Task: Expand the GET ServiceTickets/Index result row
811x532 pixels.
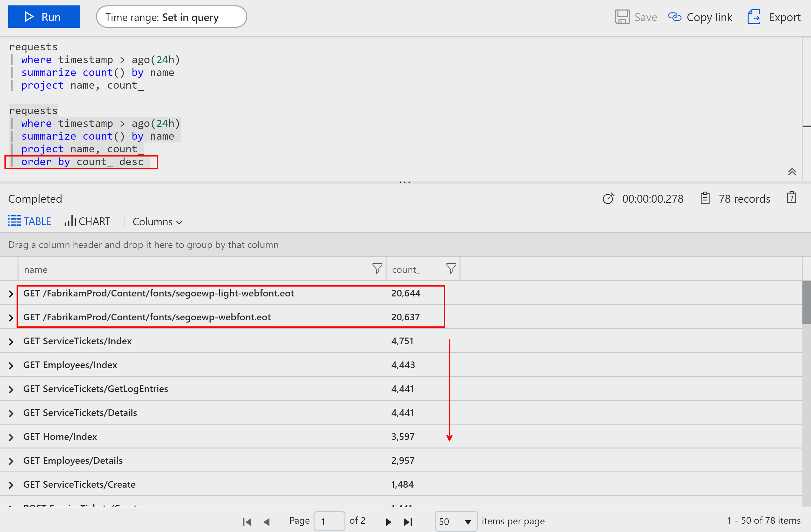Action: pyautogui.click(x=11, y=341)
